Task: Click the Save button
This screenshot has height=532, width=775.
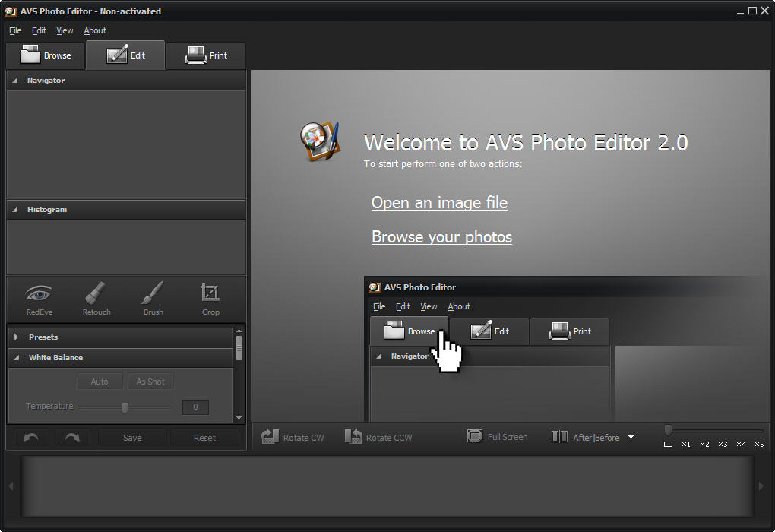Action: pos(132,438)
